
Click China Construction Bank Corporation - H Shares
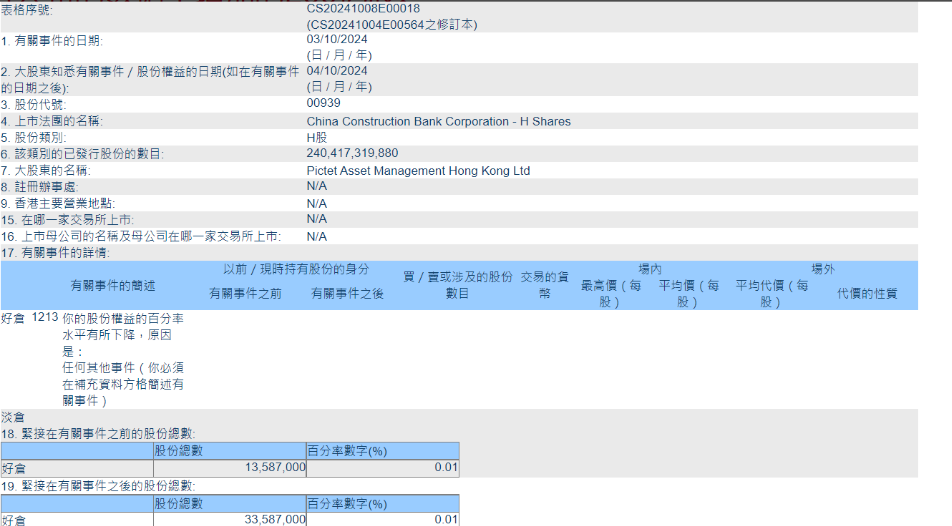[x=438, y=121]
